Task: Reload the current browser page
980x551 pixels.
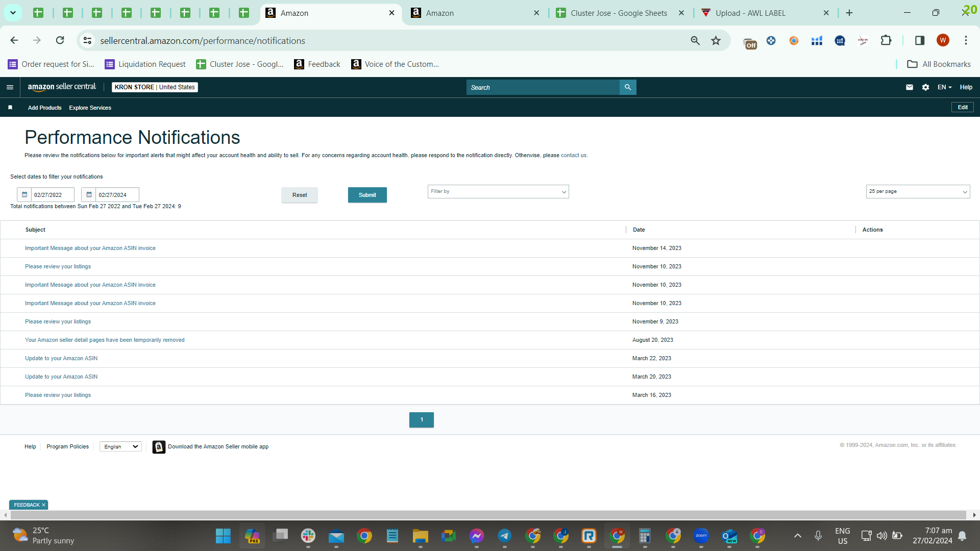Action: [60, 40]
